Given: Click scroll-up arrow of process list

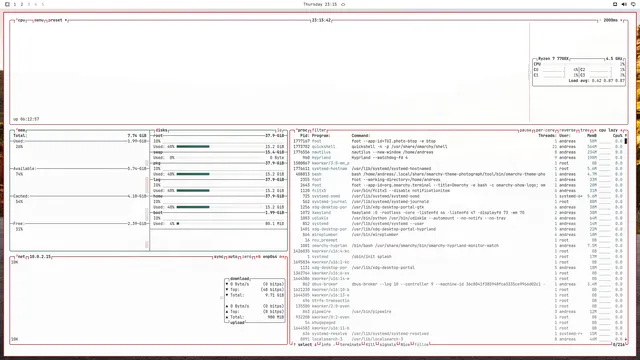Looking at the screenshot, I should pyautogui.click(x=626, y=136).
